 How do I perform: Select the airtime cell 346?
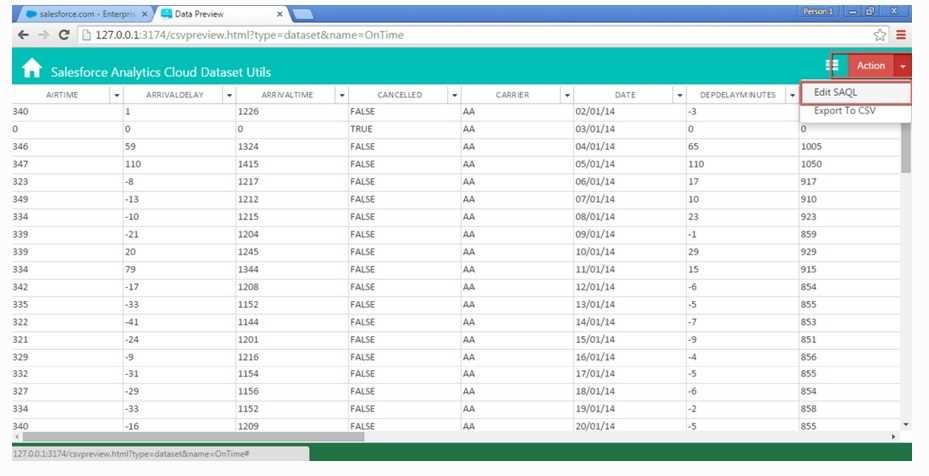(68, 146)
